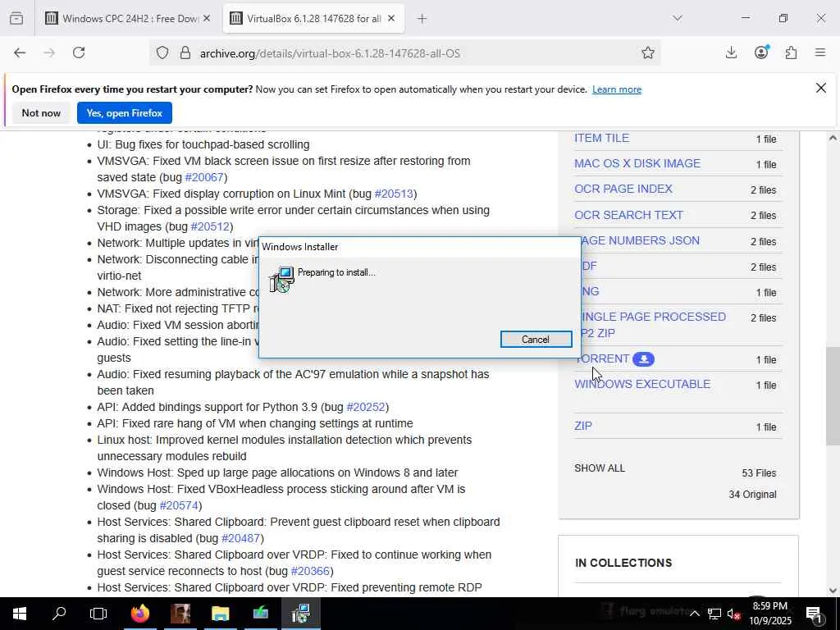The width and height of the screenshot is (840, 630).
Task: Open SINGLE PAGE PROCESSED JP2 ZIP
Action: point(653,325)
